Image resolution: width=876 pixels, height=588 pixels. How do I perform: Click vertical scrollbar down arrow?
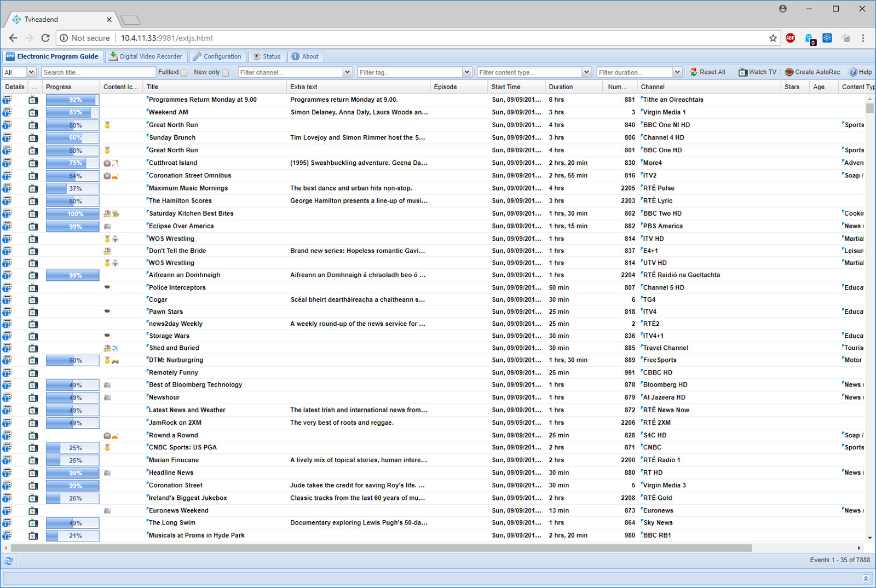pos(869,538)
